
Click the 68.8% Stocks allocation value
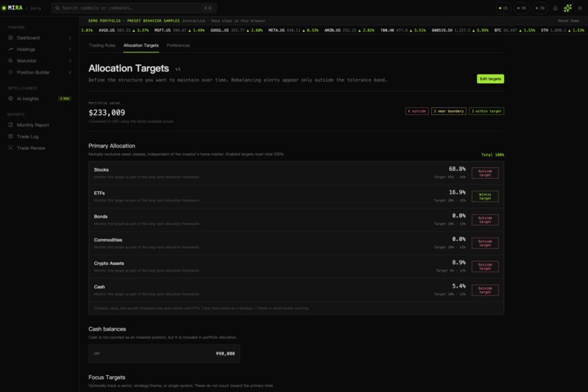[457, 169]
